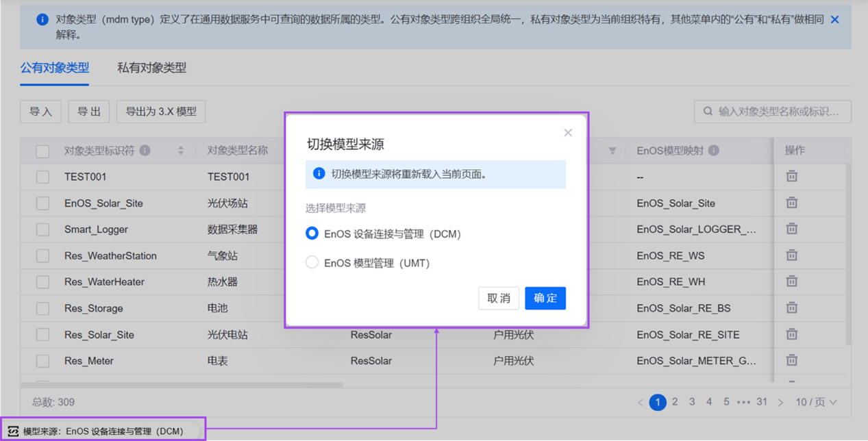The height and width of the screenshot is (441, 868).
Task: Delete the TEST001 row with trash icon
Action: click(791, 177)
